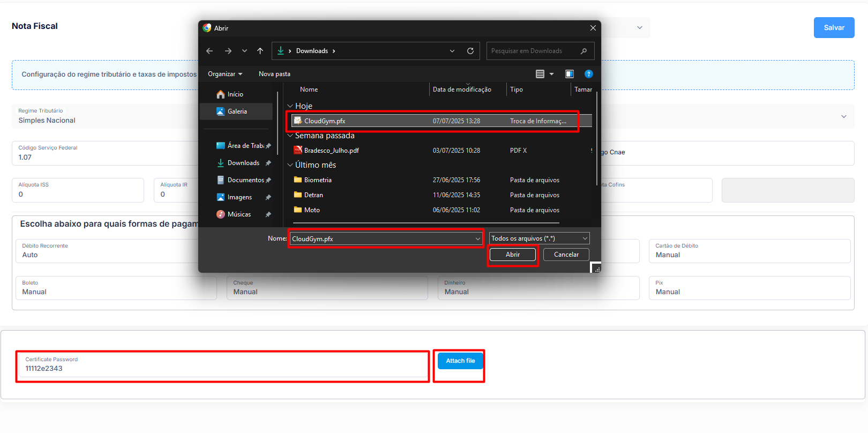Edit the Certificate Password field
868x433 pixels.
pos(222,364)
